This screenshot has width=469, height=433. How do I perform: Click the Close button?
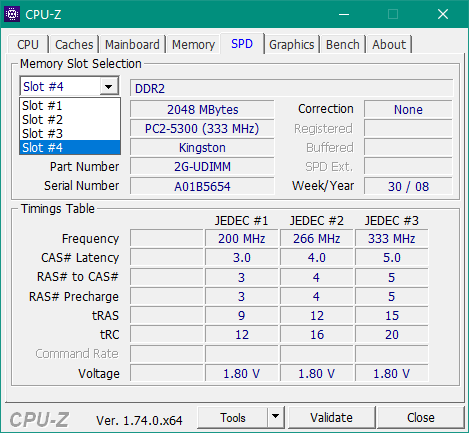point(421,418)
